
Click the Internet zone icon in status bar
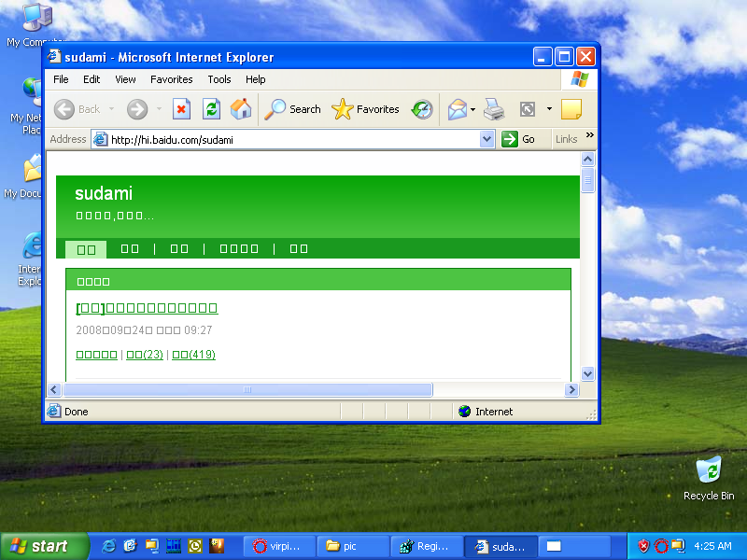pos(464,411)
